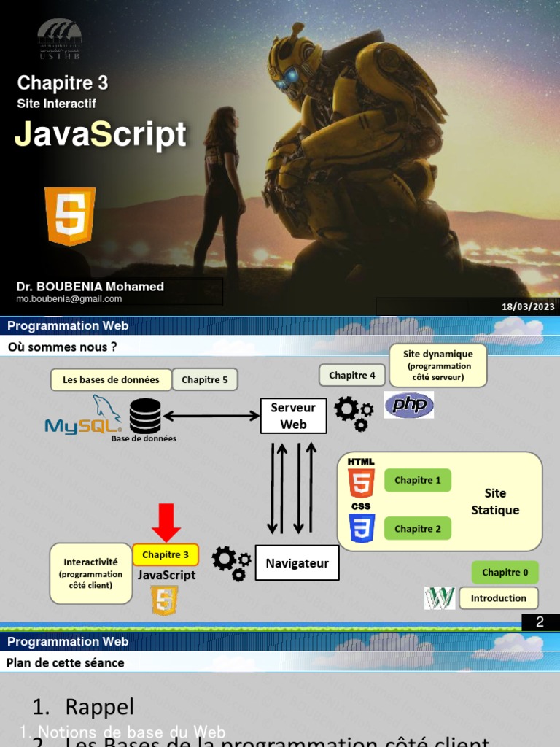Click the white 'Chapitre 3' title heading
The image size is (560, 747).
point(63,83)
